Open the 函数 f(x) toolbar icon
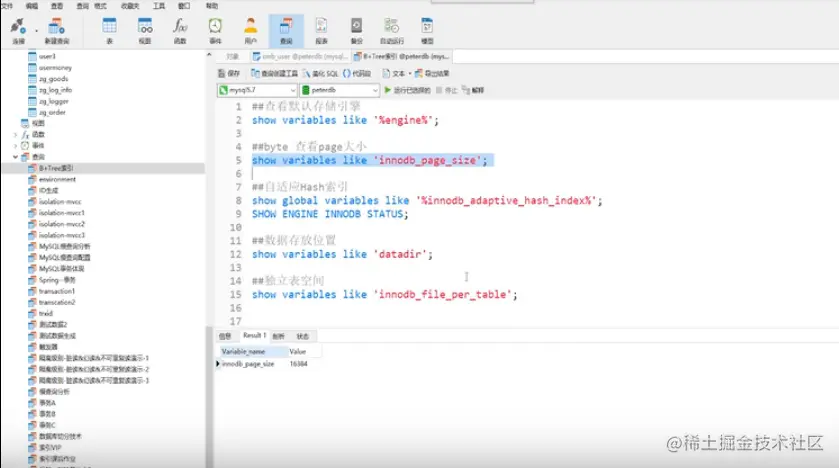The image size is (839, 468). click(x=180, y=30)
